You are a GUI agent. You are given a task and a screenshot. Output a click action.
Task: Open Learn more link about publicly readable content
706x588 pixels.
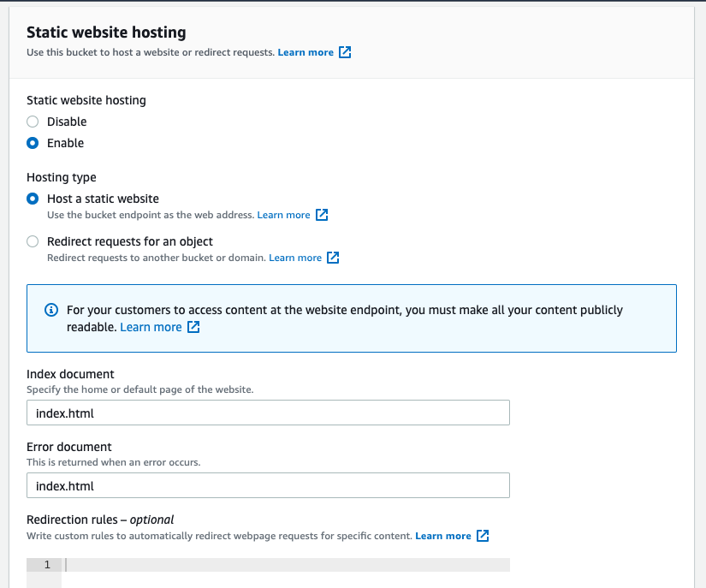pyautogui.click(x=151, y=327)
